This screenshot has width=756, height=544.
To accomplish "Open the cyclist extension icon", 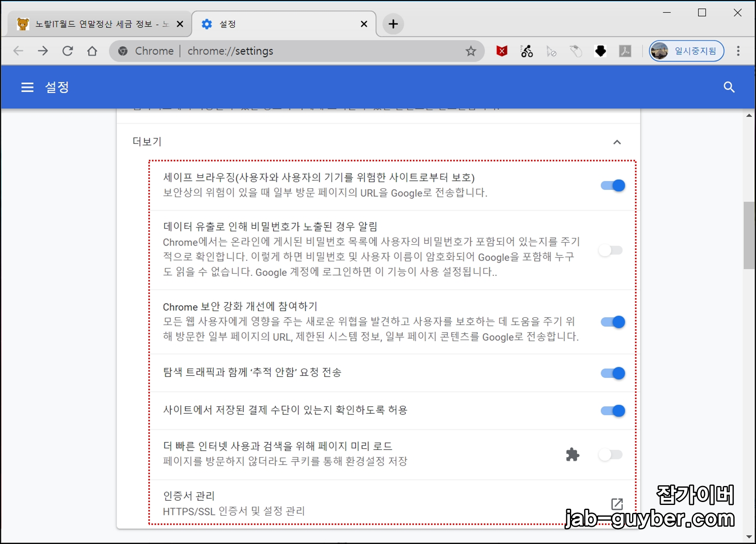I will tap(526, 51).
